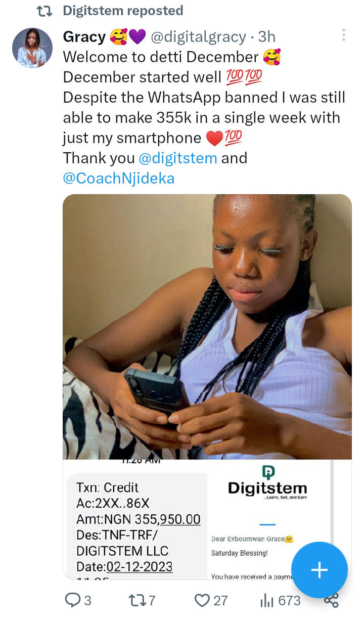Tap the repost arrows icon below the tweet
This screenshot has width=364, height=621.
pyautogui.click(x=136, y=600)
